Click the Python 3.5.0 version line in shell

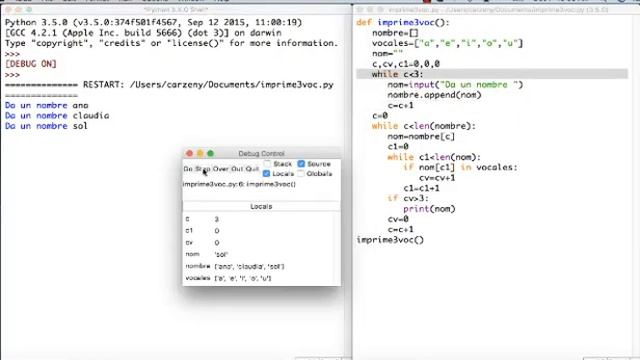pos(153,22)
